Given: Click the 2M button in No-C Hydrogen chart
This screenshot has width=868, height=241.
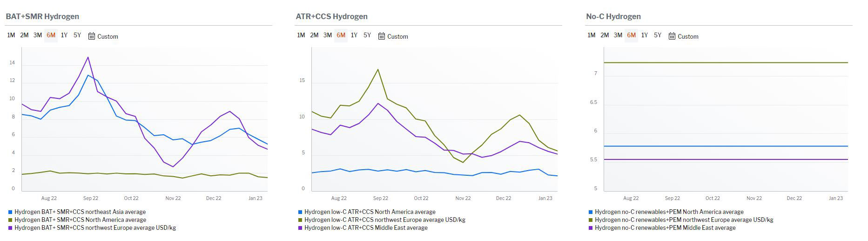Looking at the screenshot, I should click(x=605, y=35).
